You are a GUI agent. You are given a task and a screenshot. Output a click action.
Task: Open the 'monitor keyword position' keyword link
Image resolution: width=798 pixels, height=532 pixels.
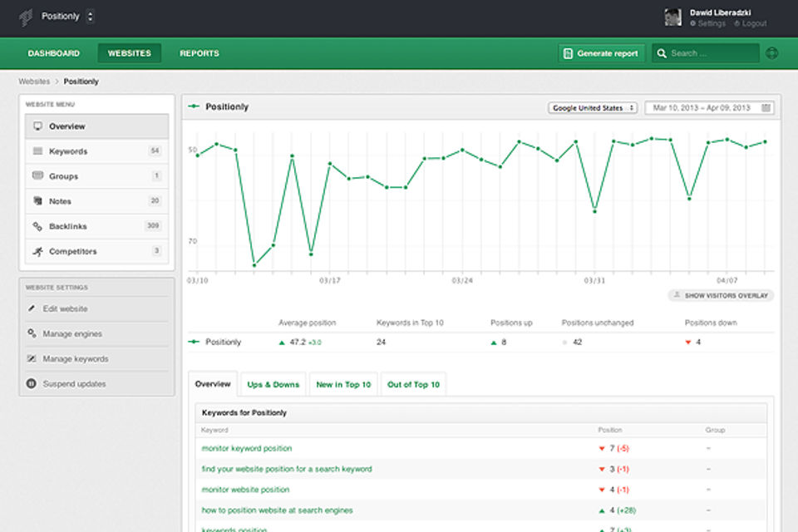[x=246, y=449]
